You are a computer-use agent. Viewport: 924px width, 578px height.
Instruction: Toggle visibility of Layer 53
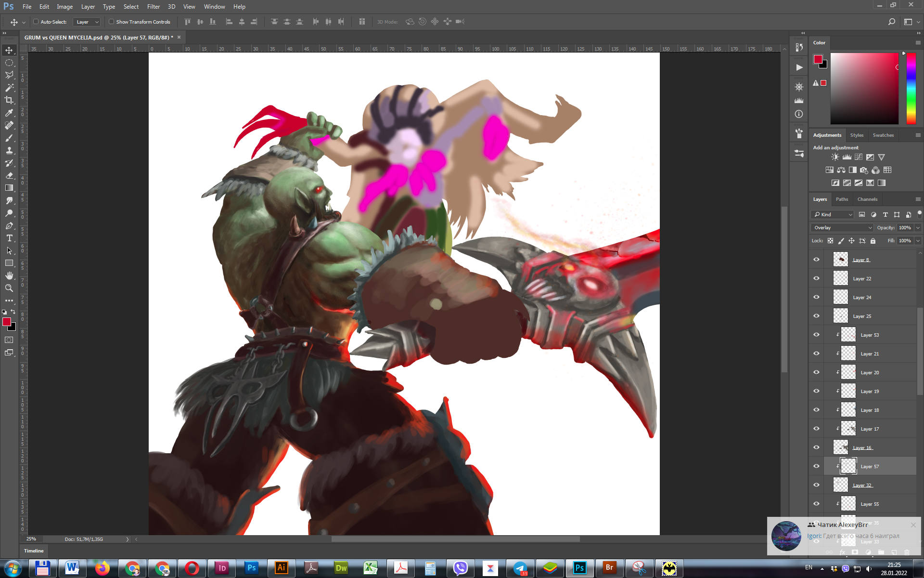pos(816,335)
